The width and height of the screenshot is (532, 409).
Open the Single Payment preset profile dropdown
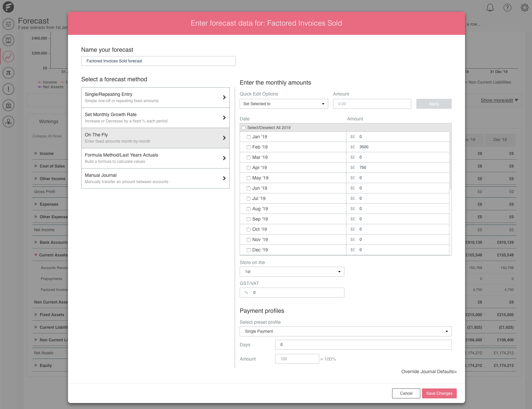click(346, 331)
